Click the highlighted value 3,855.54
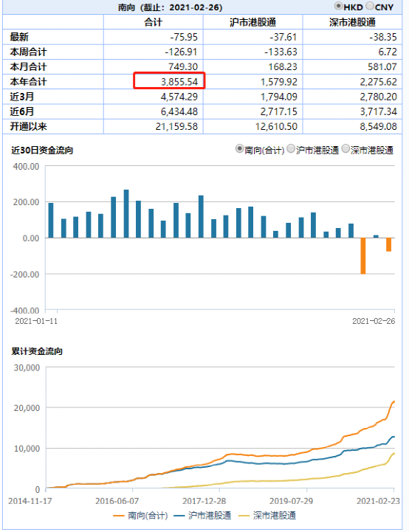Viewport: 409px width, 532px height. point(179,82)
